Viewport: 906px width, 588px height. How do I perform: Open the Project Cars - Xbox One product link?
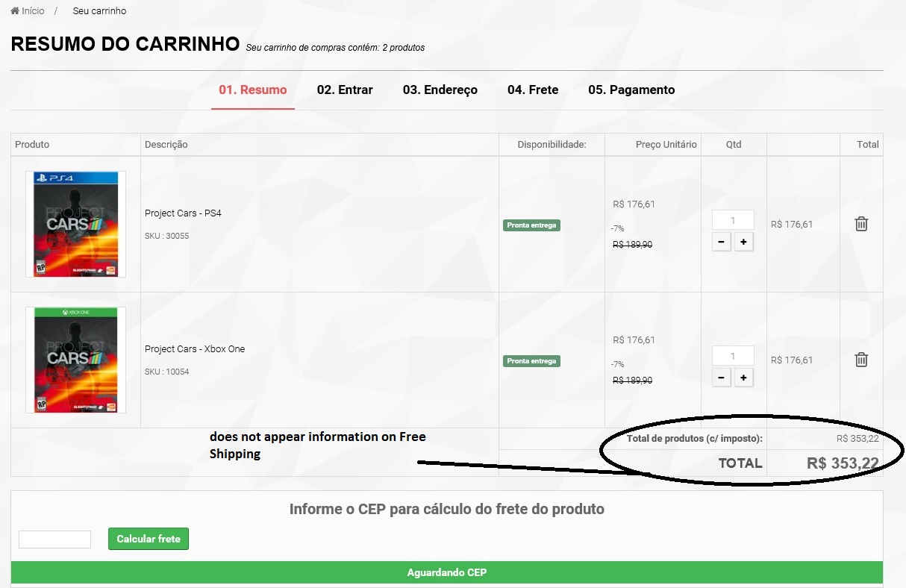click(195, 349)
